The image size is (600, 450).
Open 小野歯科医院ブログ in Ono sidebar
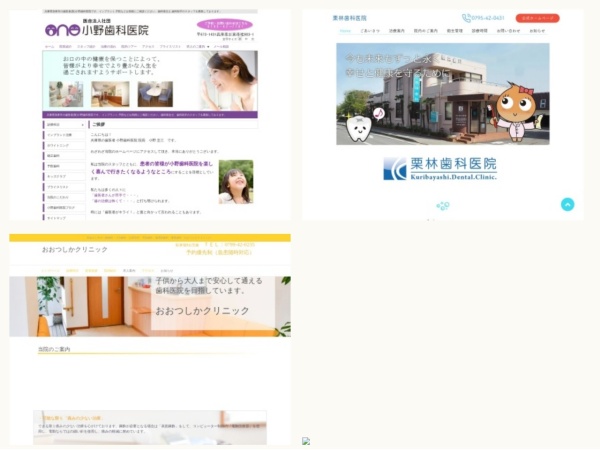64,207
